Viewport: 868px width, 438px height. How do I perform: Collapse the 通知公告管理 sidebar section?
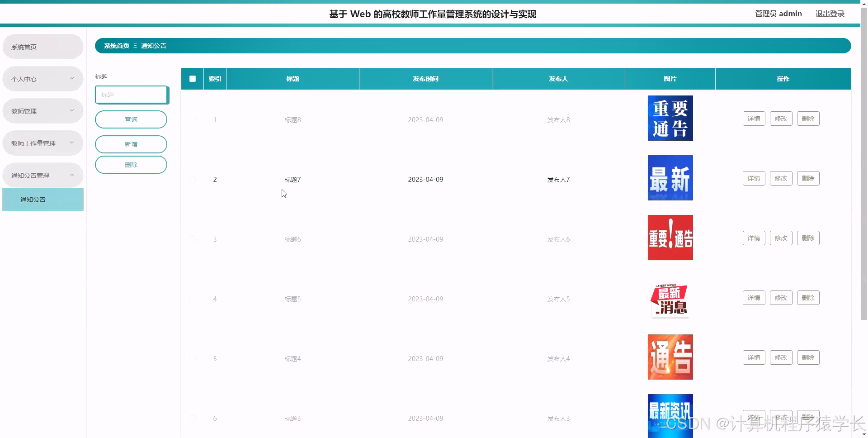pos(42,175)
